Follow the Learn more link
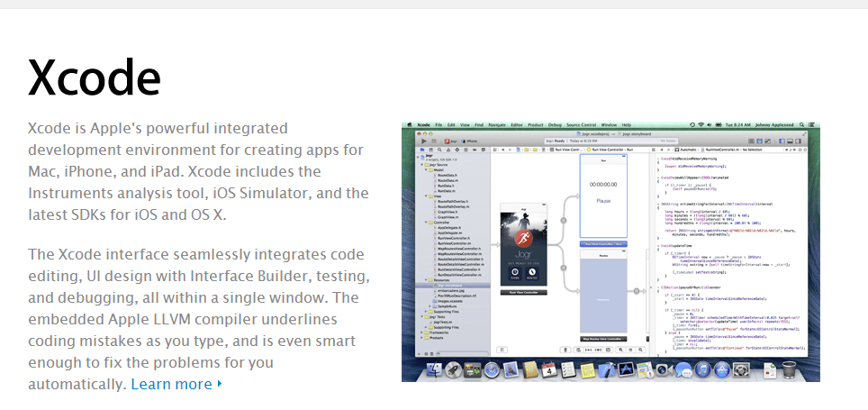 [x=175, y=384]
